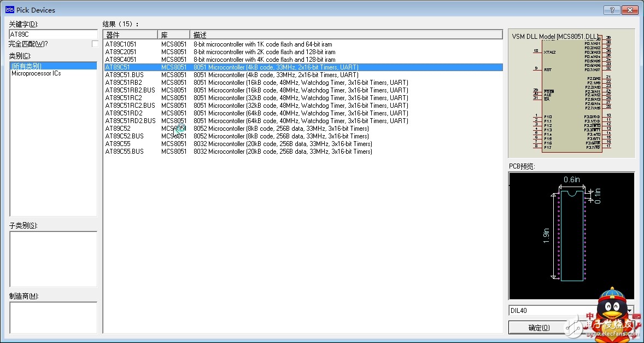Select AT89C51RB2 device row
This screenshot has height=343, width=644.
click(303, 83)
